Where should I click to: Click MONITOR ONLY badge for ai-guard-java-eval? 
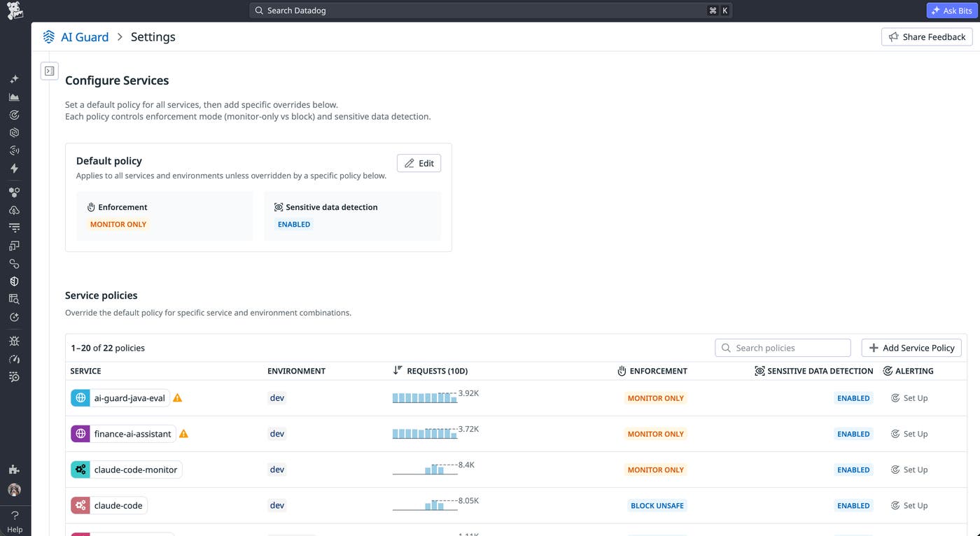[656, 398]
